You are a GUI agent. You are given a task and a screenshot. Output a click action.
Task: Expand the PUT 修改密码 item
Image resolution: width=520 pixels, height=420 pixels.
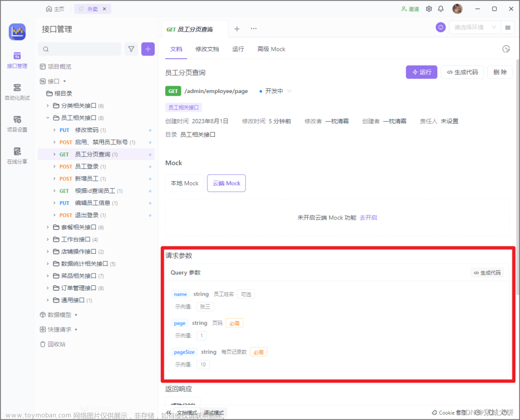(x=55, y=130)
